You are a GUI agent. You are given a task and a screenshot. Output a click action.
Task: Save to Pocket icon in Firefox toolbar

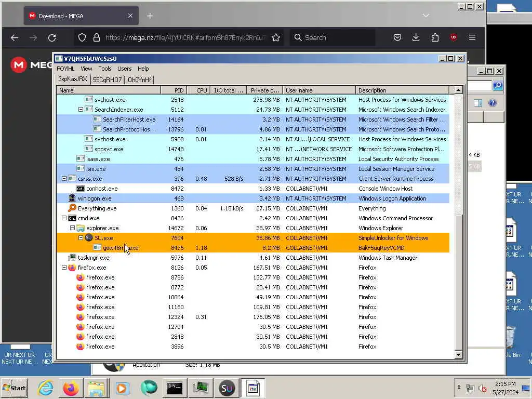coord(397,37)
